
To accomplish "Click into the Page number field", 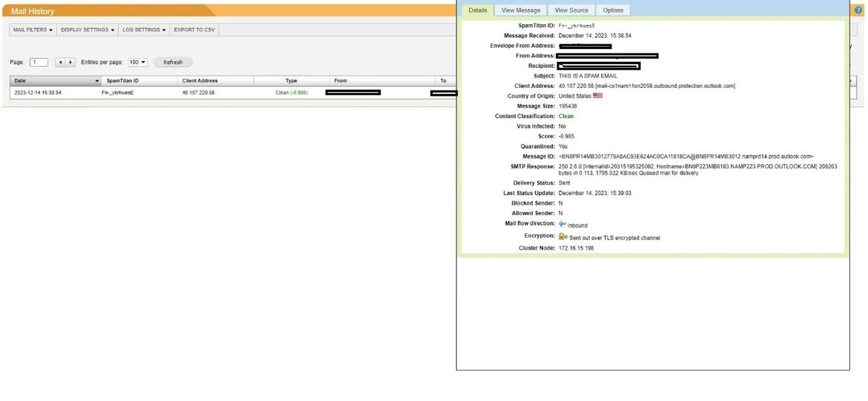I will 39,62.
